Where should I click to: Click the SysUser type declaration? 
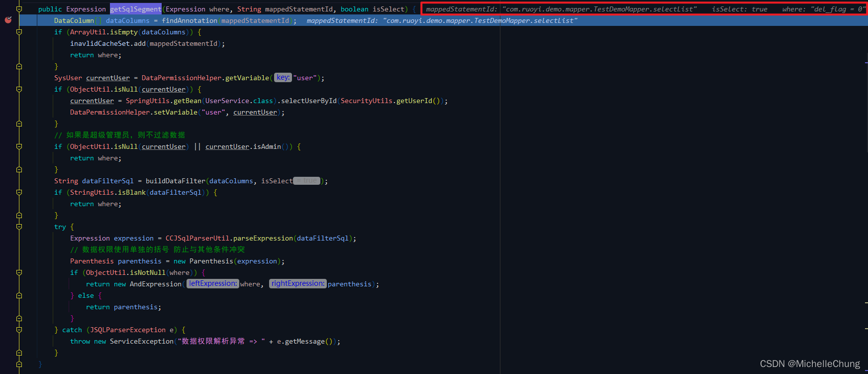[68, 78]
